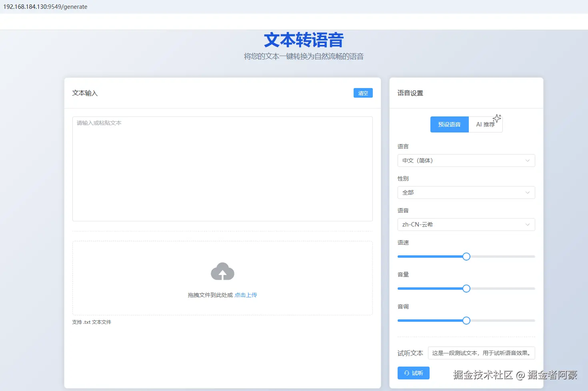Click the cloud upload icon
This screenshot has width=588, height=391.
click(x=222, y=271)
